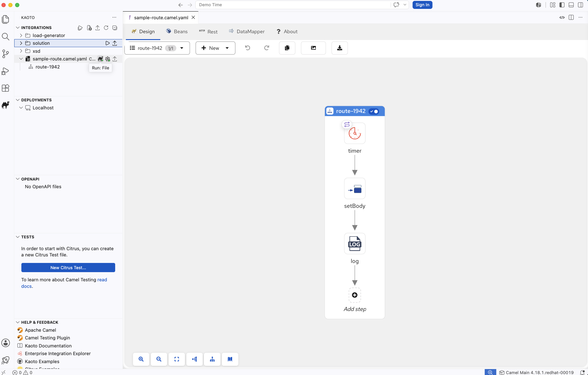Toggle the primary sidebar visibility
588x375 pixels.
click(x=562, y=5)
